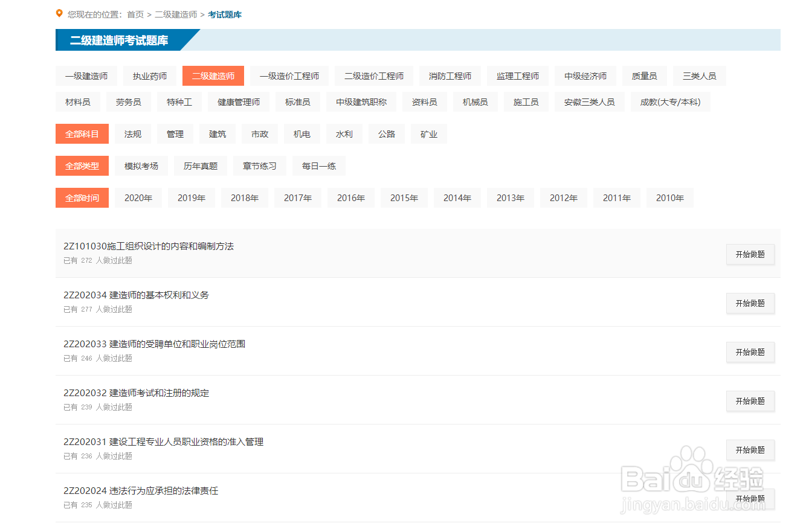Image resolution: width=809 pixels, height=532 pixels.
Task: Select the 执业药师 category
Action: click(x=149, y=75)
